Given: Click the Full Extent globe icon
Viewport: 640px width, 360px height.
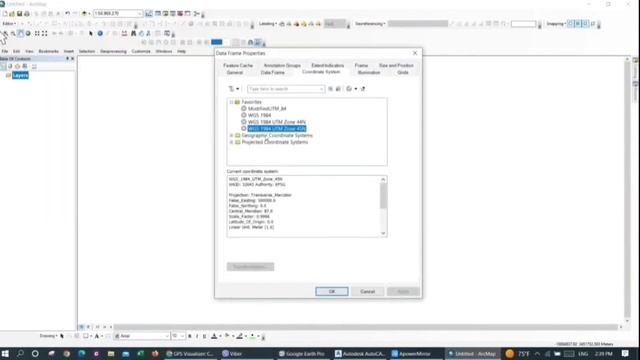Looking at the screenshot, I should [x=28, y=33].
